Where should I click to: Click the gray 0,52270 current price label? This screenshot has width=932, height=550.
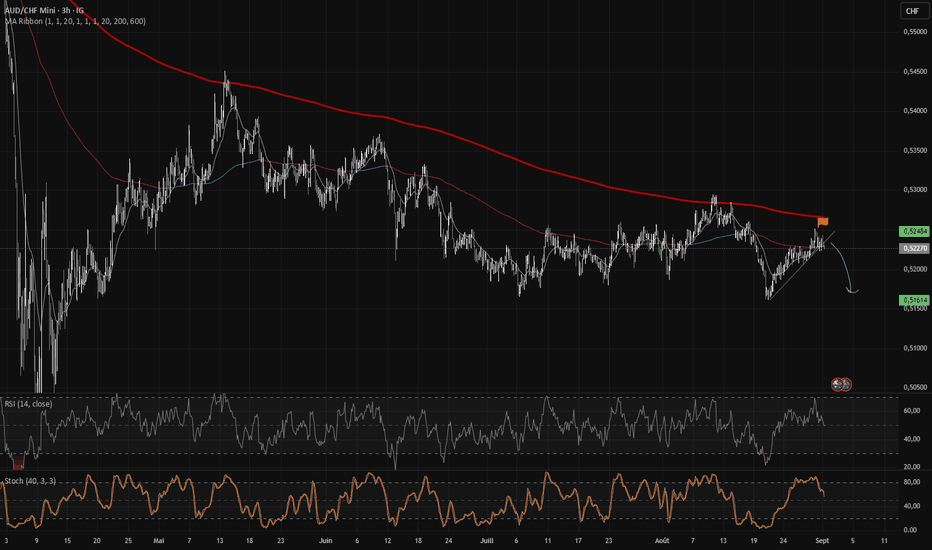pyautogui.click(x=914, y=248)
